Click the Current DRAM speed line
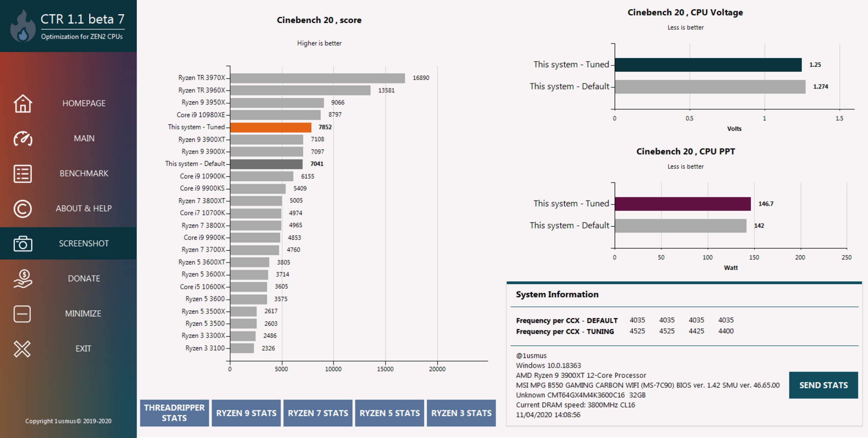 [575, 405]
